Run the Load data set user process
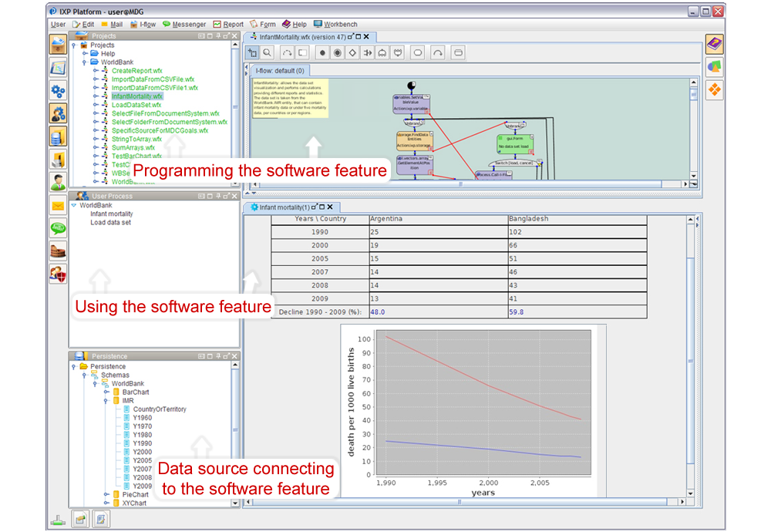The width and height of the screenshot is (771, 532). pos(110,223)
